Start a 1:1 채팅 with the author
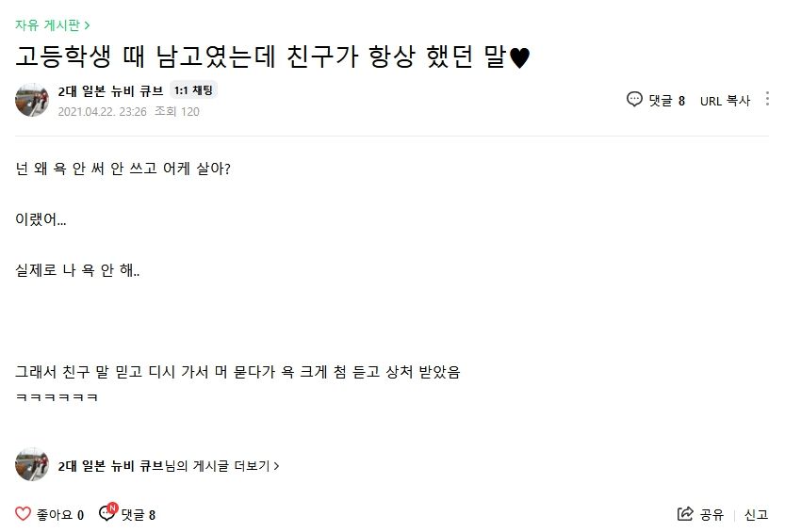Screen dimensions: 785x532 (195, 90)
